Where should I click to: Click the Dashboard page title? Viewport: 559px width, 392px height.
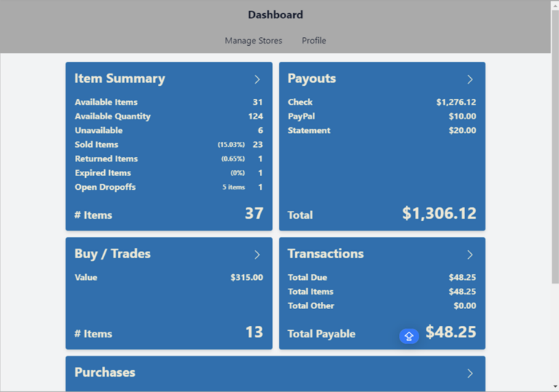(275, 15)
